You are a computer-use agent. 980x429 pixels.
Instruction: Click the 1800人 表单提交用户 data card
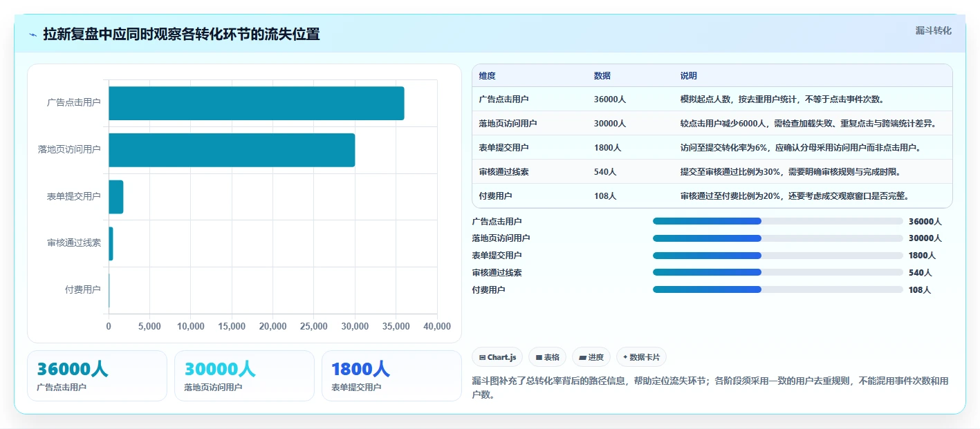click(x=391, y=376)
